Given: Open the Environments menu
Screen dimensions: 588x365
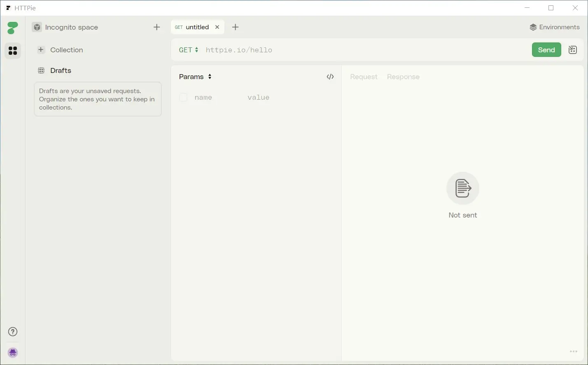Looking at the screenshot, I should [x=554, y=27].
